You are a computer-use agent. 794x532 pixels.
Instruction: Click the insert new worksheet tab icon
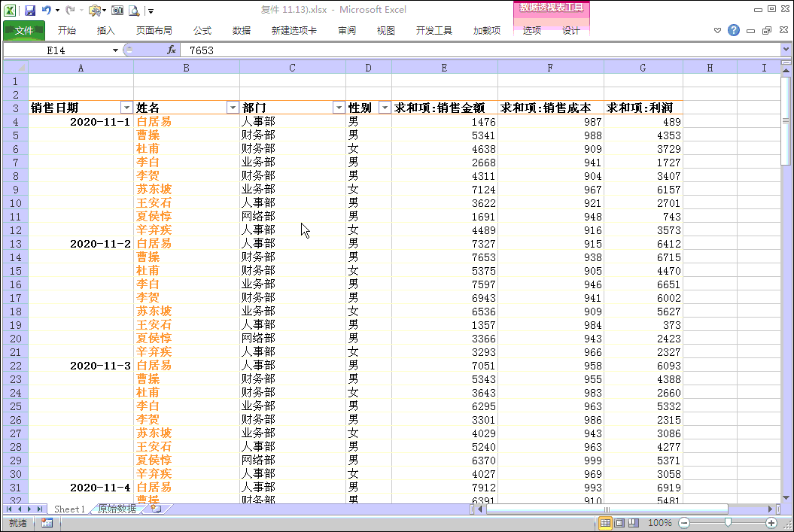coord(156,509)
